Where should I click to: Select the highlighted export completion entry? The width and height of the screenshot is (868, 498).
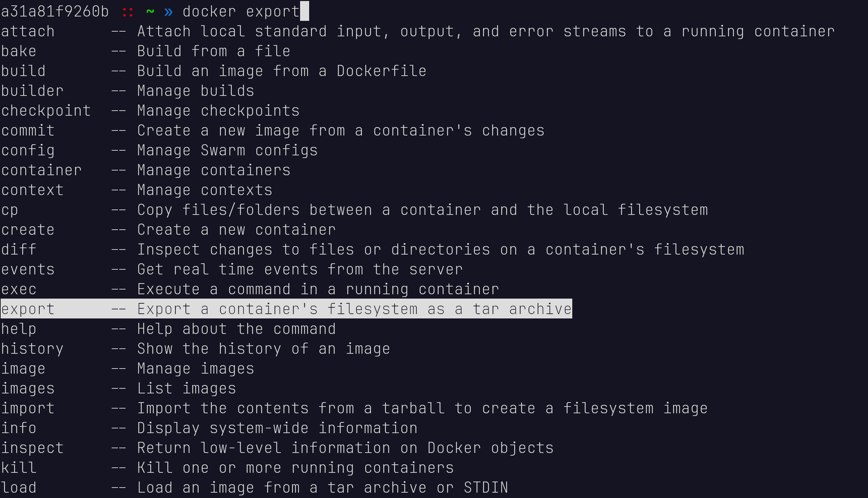(x=28, y=309)
